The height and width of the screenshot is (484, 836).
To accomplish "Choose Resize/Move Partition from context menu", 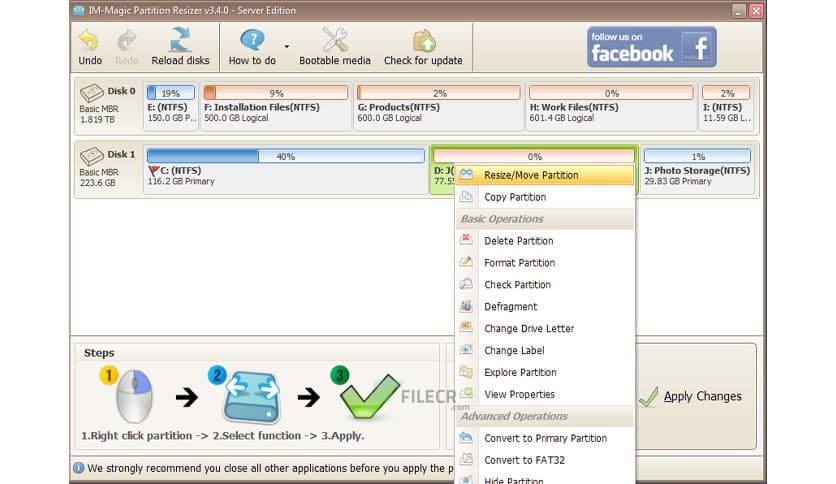I will (x=545, y=175).
